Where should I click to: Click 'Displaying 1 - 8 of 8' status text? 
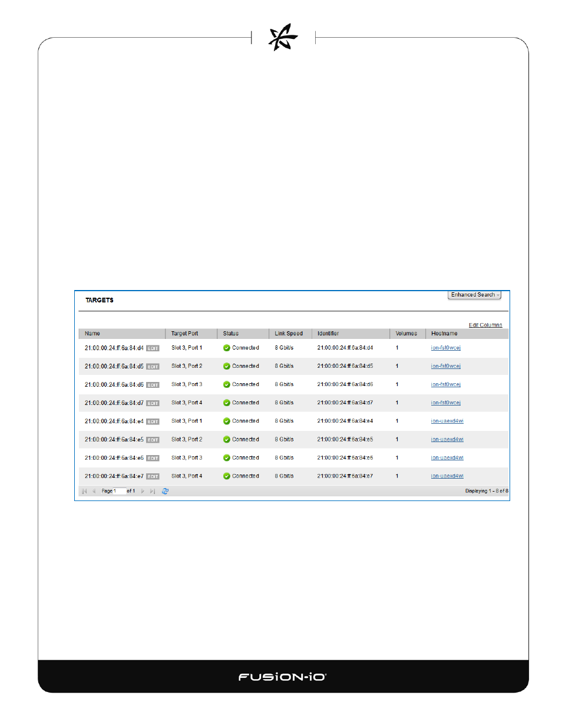pos(487,491)
